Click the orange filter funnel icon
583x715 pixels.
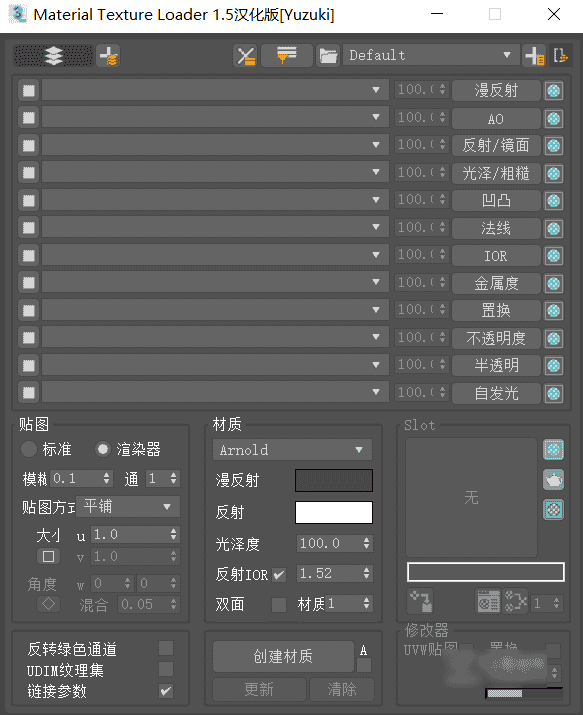[286, 56]
